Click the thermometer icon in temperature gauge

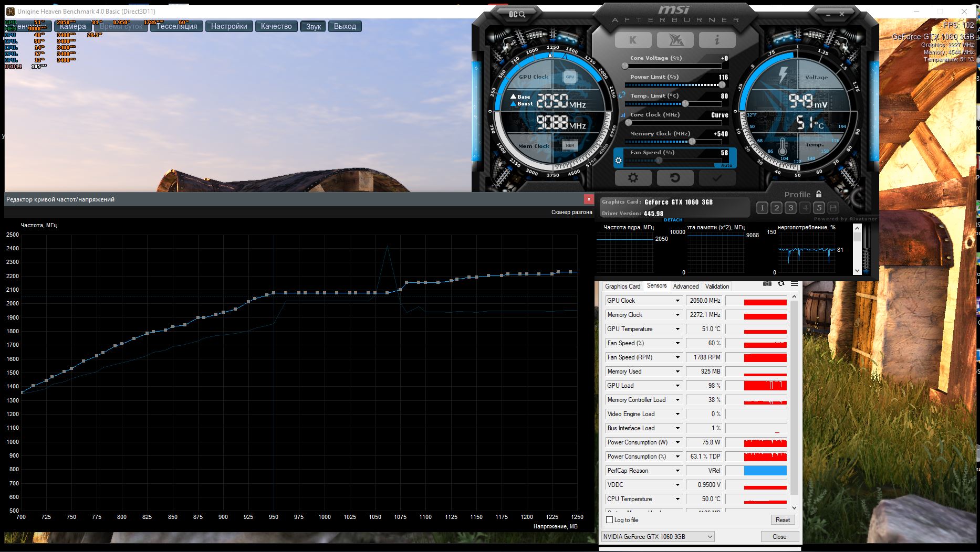point(783,147)
